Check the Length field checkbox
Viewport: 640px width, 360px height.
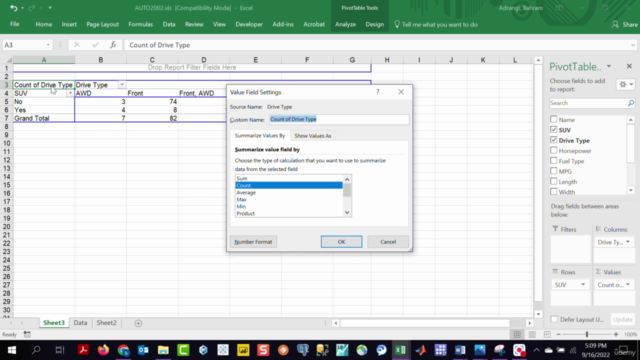pos(553,181)
